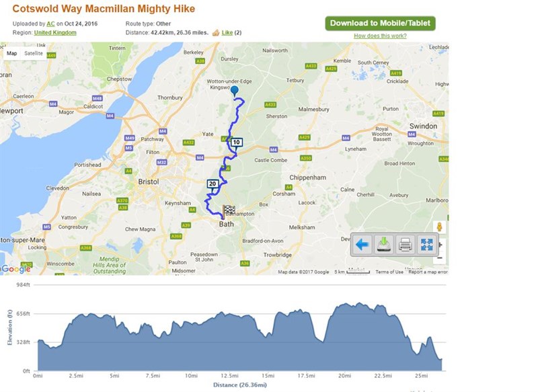Click the Street View pegman icon
The image size is (538, 392).
pos(439,227)
